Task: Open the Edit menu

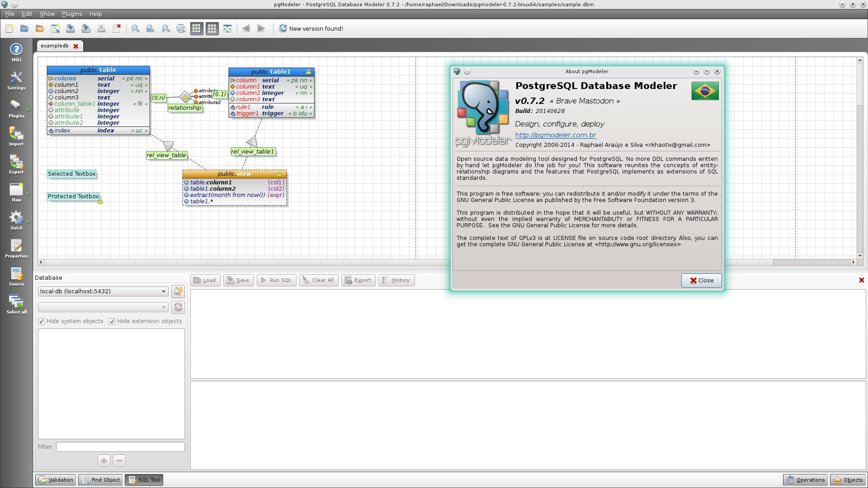Action: point(27,14)
